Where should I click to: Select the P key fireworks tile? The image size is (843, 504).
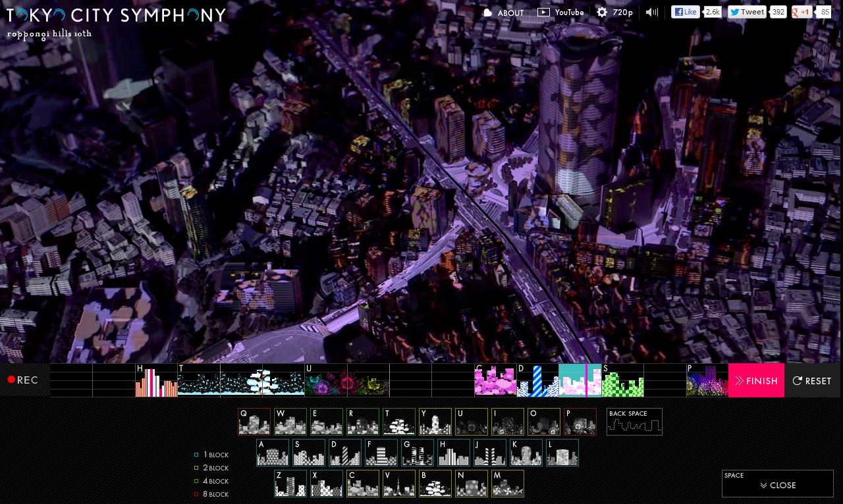click(x=580, y=422)
